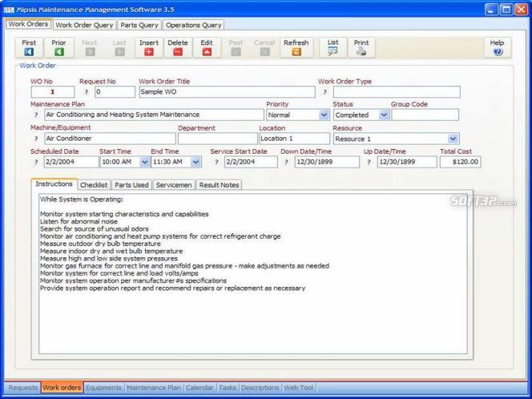Click the Maintenance Plan field
This screenshot has width=532, height=399.
tap(154, 115)
